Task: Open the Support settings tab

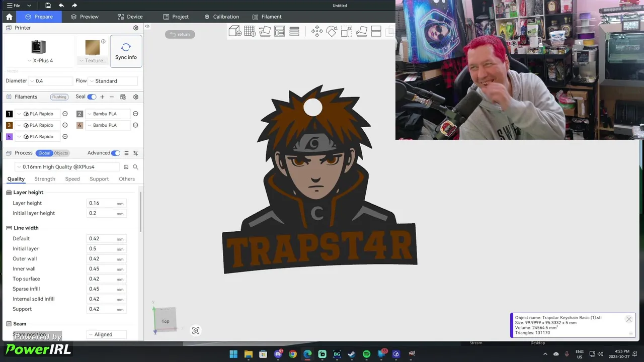Action: click(x=99, y=179)
